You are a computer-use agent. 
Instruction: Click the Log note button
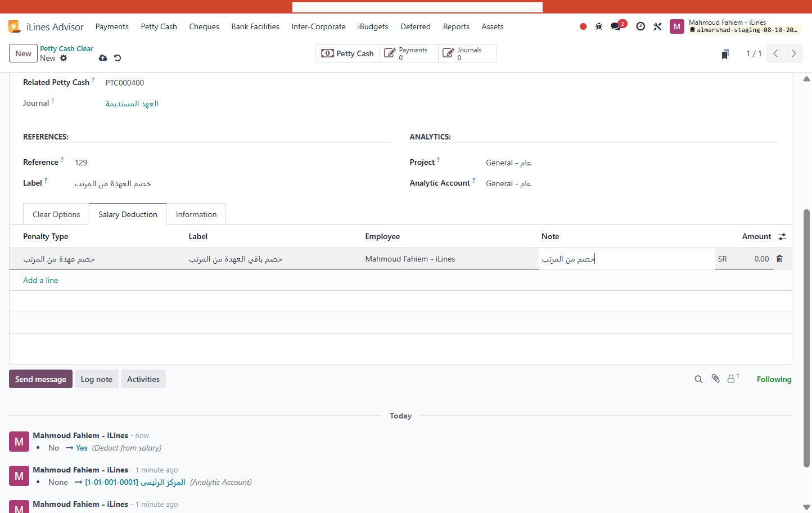pyautogui.click(x=97, y=379)
